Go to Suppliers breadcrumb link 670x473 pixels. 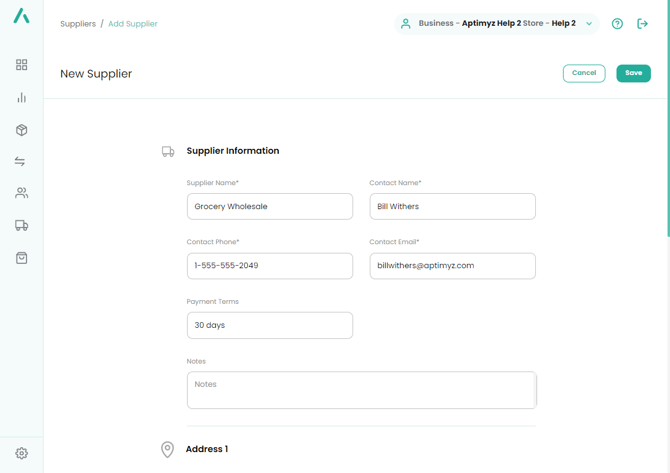point(78,24)
